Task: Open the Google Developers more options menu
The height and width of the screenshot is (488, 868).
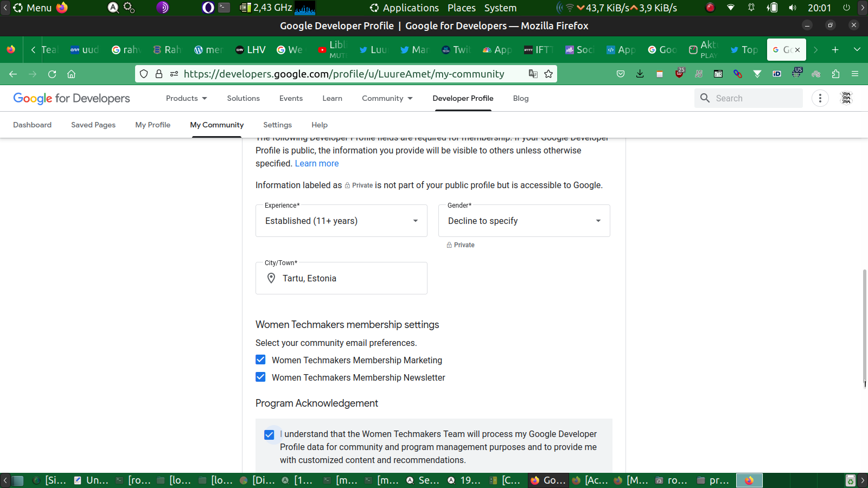Action: click(x=820, y=98)
